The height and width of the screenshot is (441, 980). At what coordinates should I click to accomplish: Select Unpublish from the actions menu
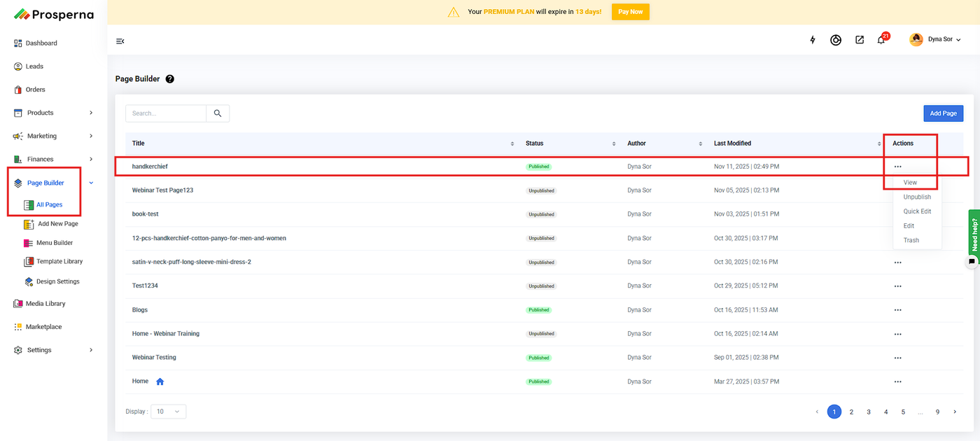point(917,197)
